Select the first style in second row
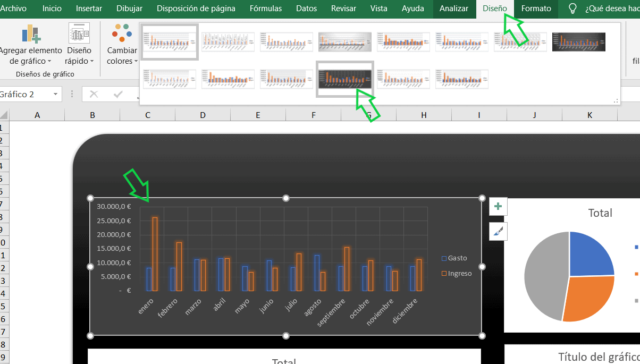 point(170,79)
